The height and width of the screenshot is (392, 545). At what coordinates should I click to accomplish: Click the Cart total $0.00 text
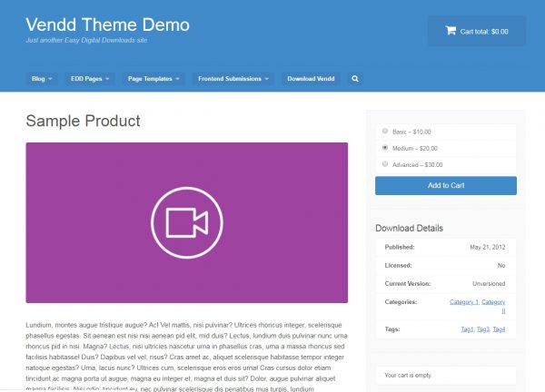(484, 32)
